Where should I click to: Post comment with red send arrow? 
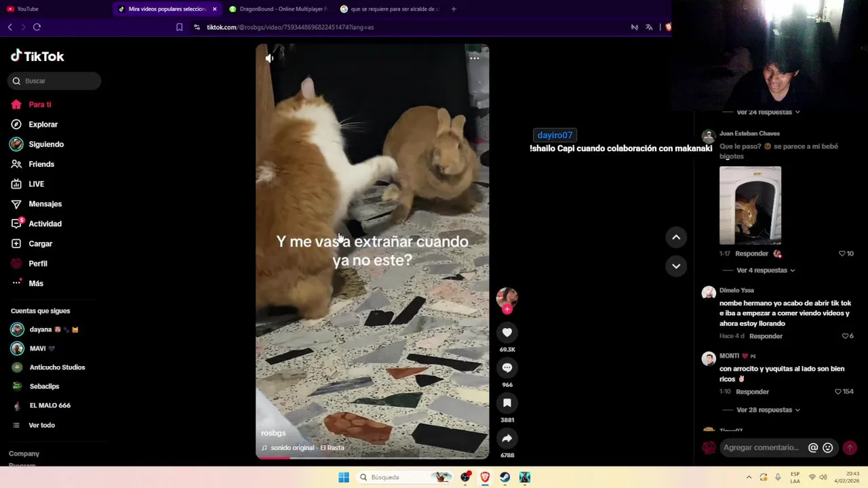tap(850, 447)
